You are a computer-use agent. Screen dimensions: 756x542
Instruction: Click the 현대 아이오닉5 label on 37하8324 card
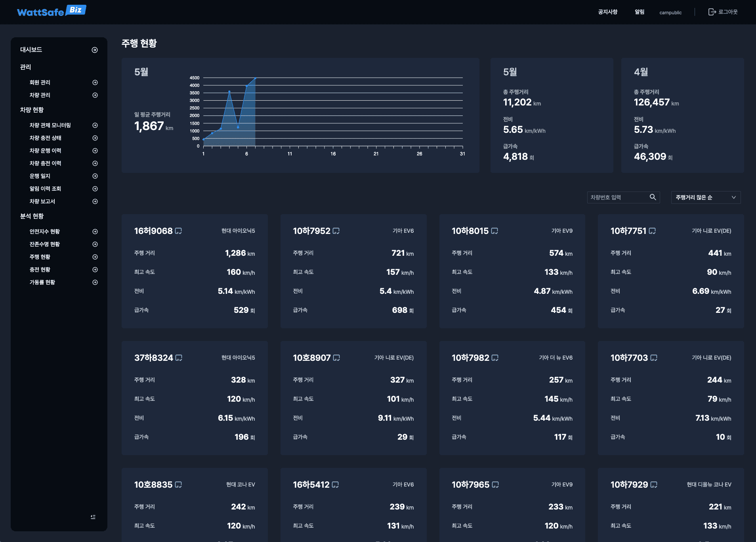pyautogui.click(x=238, y=358)
